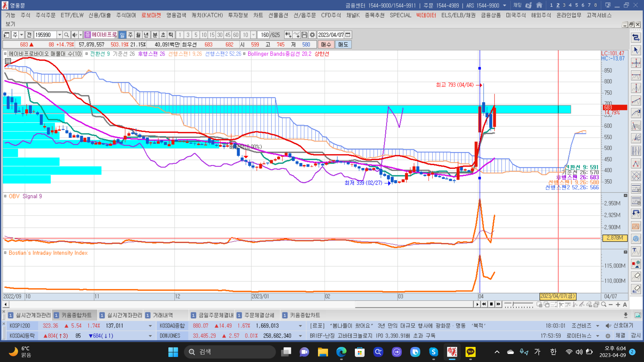Image resolution: width=644 pixels, height=362 pixels.
Task: Expand the 조선비즈 news source dropdown
Action: coord(597,326)
